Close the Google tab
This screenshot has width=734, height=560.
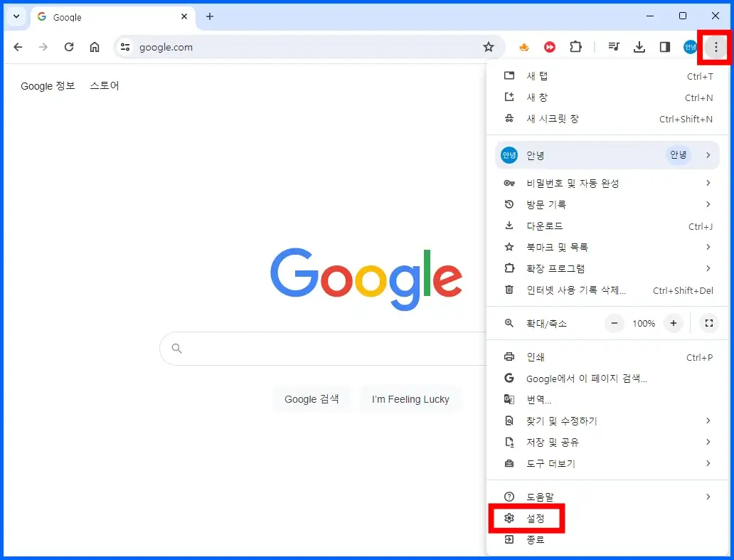point(184,16)
